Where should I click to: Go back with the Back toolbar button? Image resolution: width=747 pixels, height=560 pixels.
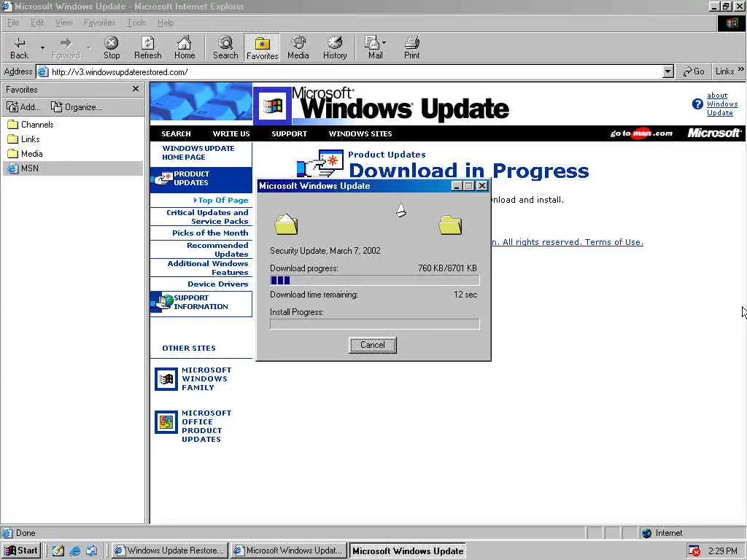click(20, 47)
